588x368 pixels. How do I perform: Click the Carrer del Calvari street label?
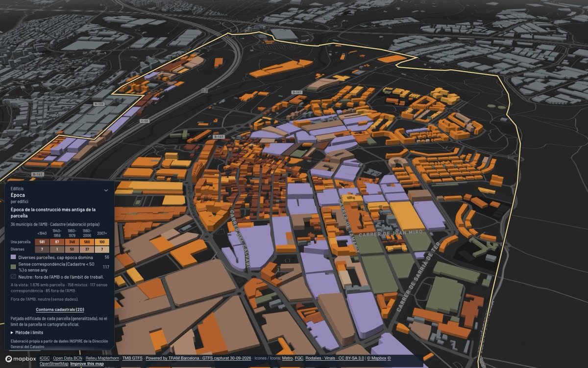241,238
